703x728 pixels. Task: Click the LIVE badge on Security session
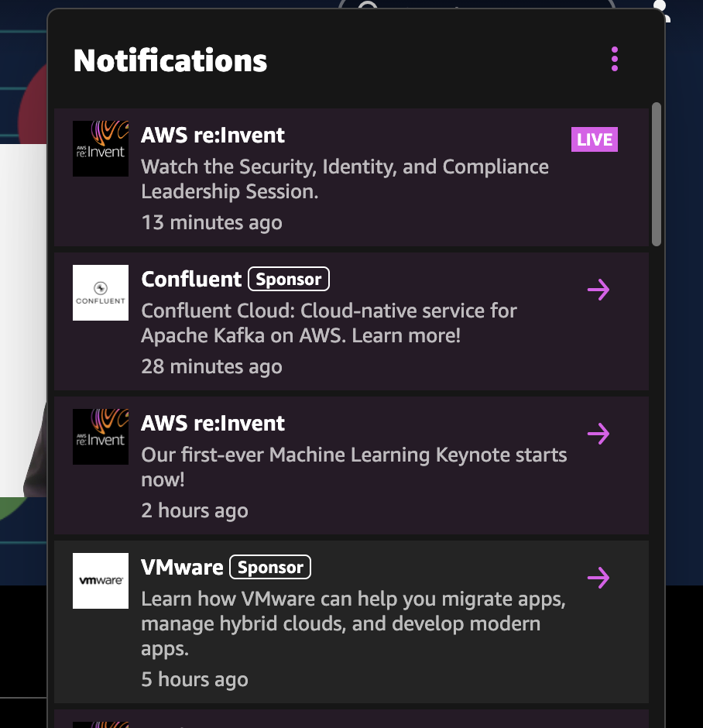coord(595,139)
